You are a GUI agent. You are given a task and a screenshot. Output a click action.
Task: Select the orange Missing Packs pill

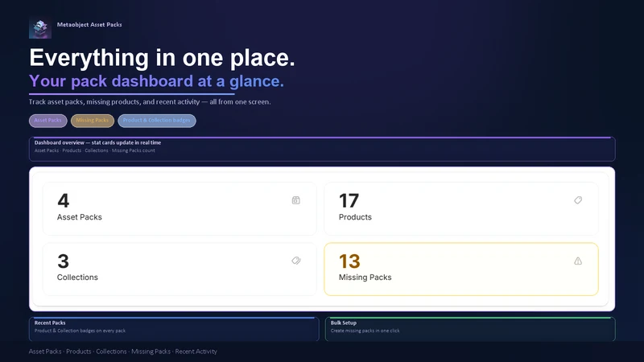[93, 121]
